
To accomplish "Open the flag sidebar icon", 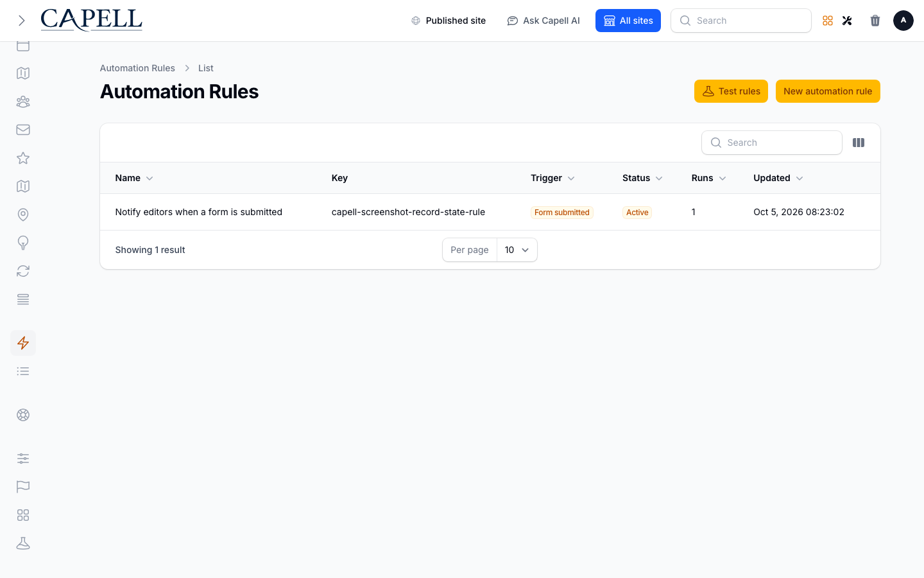I will [x=23, y=487].
